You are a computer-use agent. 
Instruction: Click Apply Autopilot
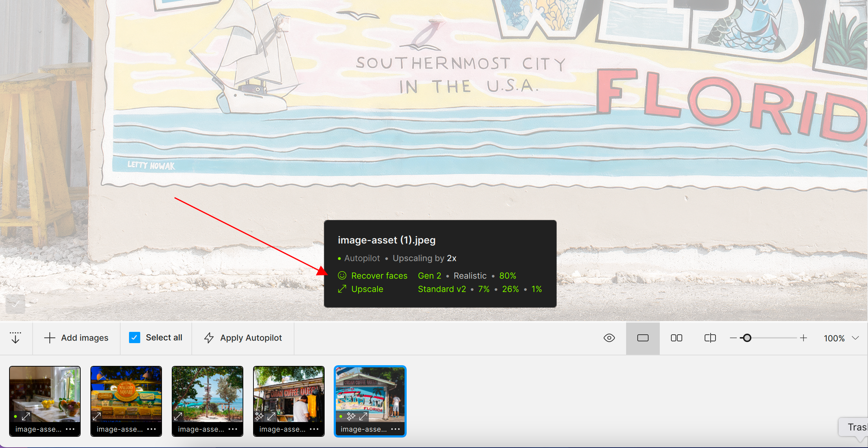[243, 337]
